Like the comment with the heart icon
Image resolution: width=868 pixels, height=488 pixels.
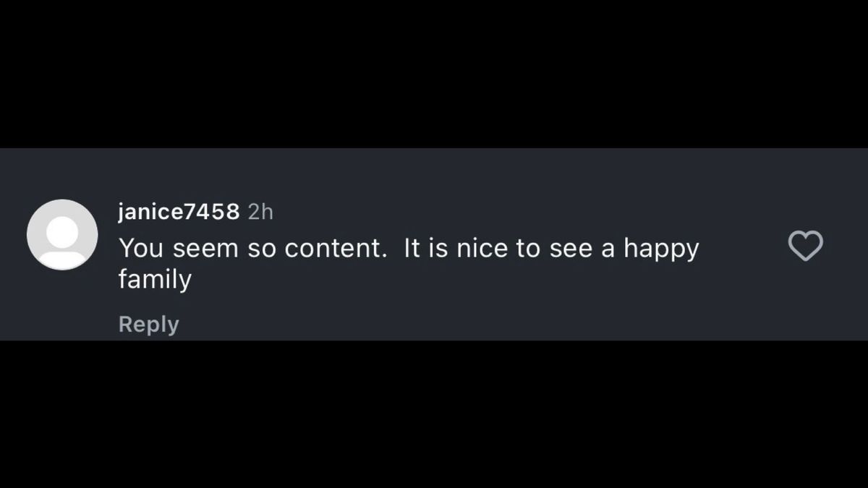tap(805, 246)
